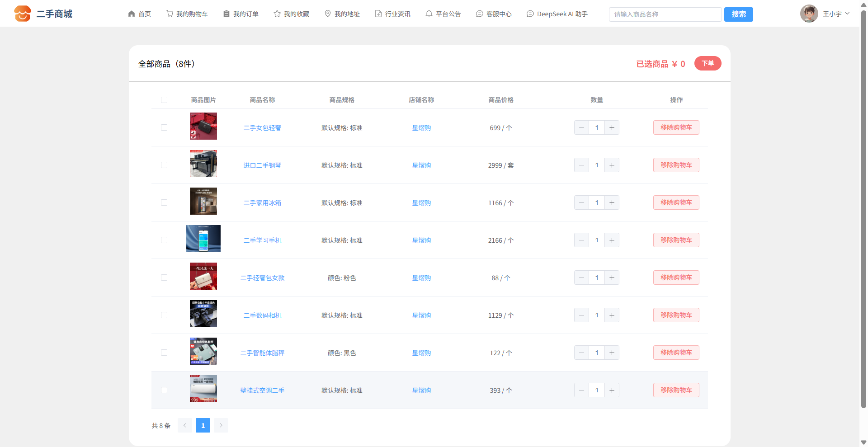Check the box for 进口二手钢琴

pos(164,165)
